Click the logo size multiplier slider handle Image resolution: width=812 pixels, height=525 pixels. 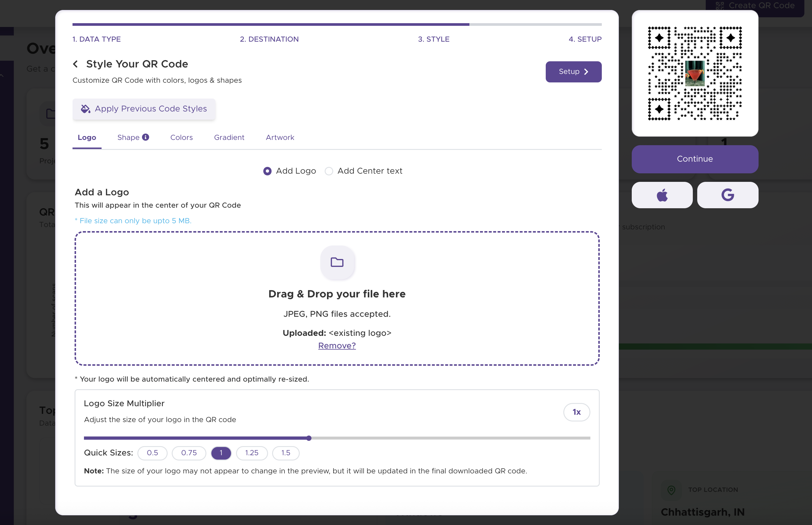[309, 438]
